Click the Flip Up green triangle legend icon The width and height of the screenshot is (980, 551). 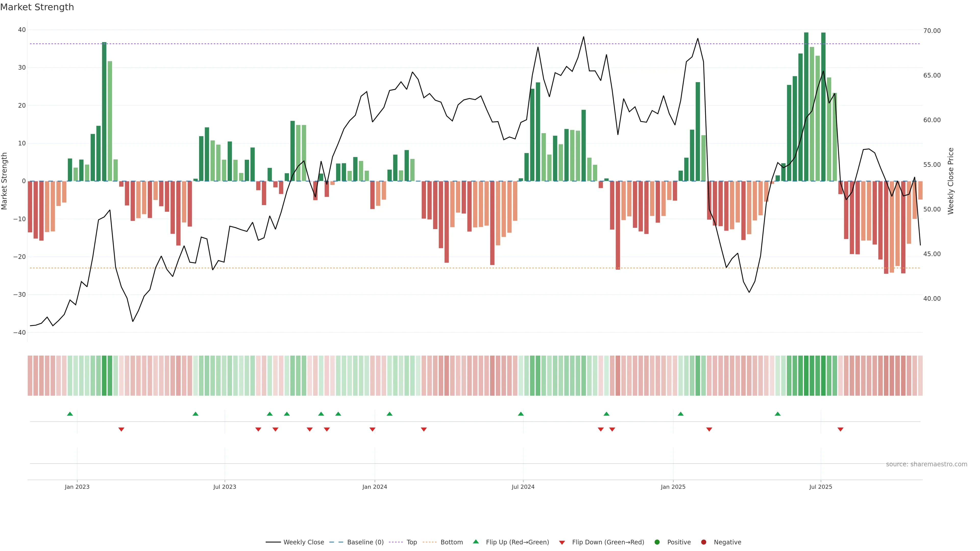tap(475, 542)
